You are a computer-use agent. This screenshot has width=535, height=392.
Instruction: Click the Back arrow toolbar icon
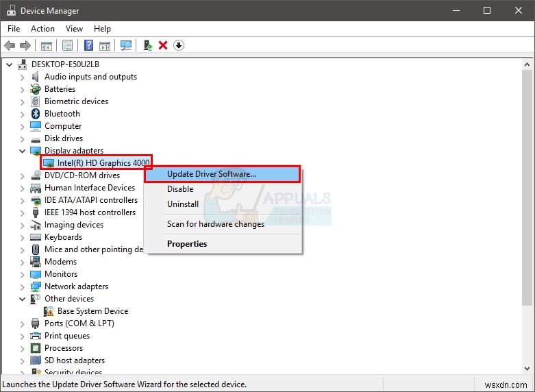pos(10,45)
